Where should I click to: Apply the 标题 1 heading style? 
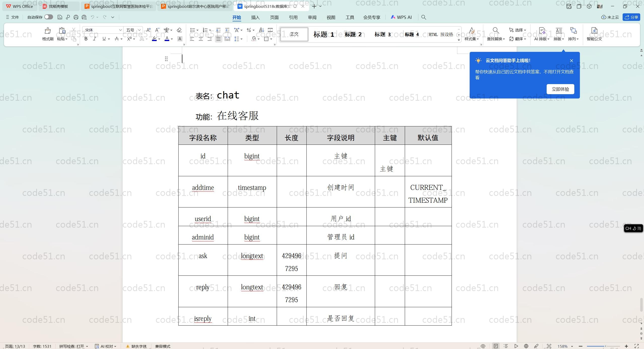point(324,34)
